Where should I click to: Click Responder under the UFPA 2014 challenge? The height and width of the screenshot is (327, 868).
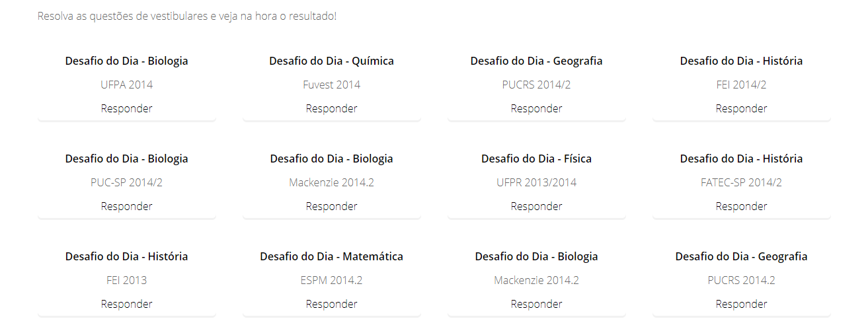[x=126, y=108]
